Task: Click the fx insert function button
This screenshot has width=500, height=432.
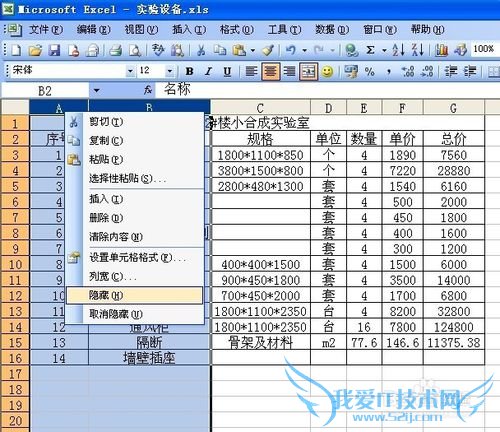Action: (x=148, y=90)
